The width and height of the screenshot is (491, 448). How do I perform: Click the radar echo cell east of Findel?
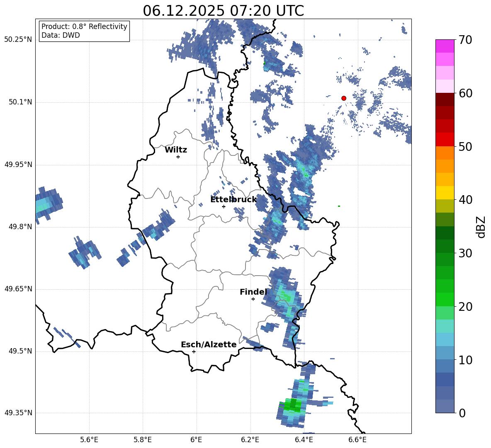285,295
